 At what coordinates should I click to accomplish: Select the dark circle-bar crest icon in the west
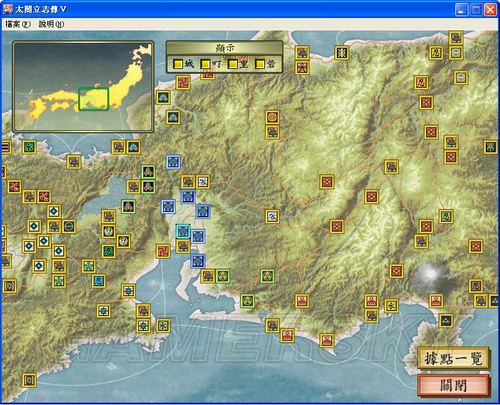click(x=69, y=226)
